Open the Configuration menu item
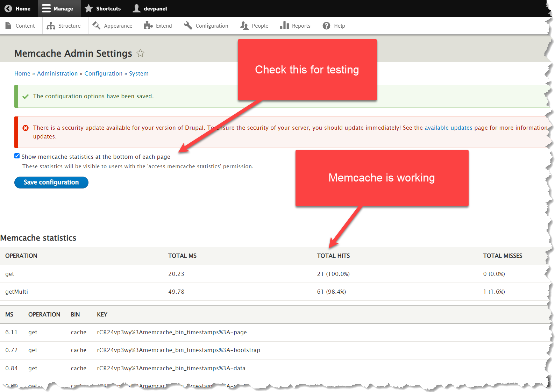555x392 pixels. click(208, 26)
